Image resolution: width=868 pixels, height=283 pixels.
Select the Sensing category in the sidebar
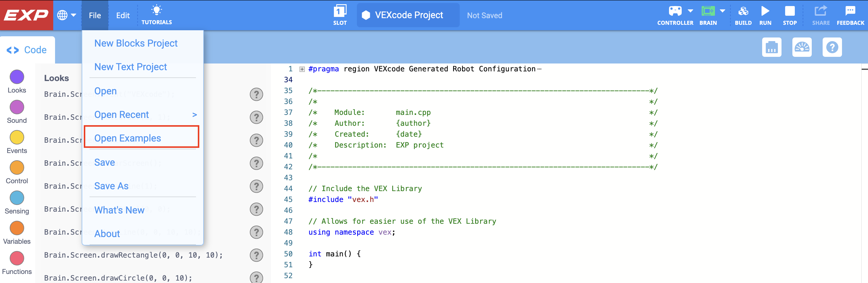click(17, 198)
